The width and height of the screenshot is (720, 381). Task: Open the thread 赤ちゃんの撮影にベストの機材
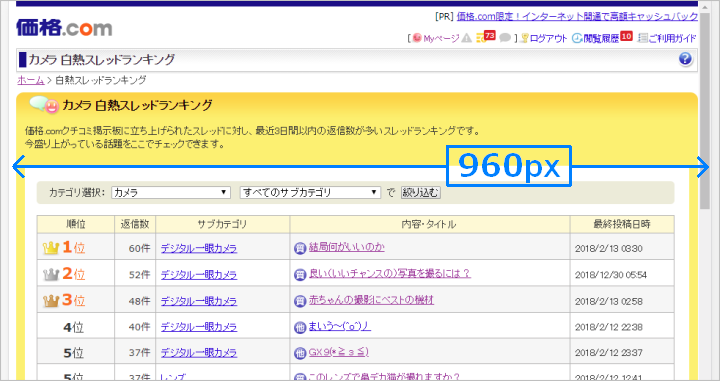[x=371, y=300]
